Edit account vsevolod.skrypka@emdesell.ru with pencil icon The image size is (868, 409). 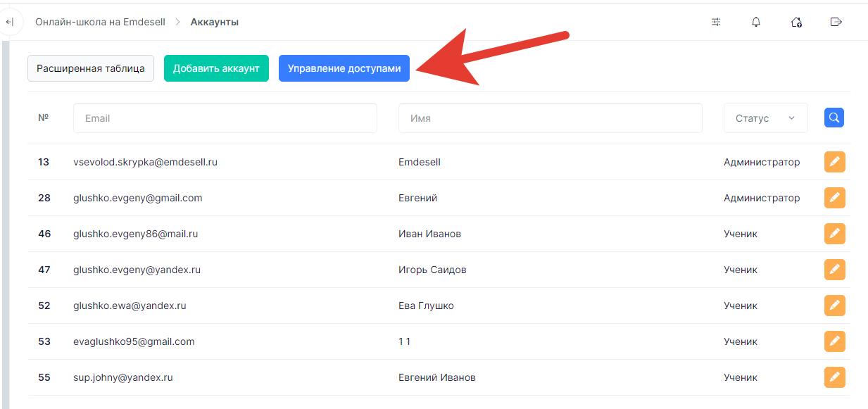click(x=835, y=162)
